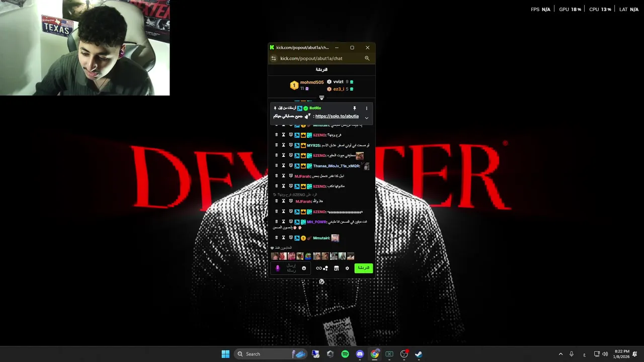Viewport: 644px width, 362px height.
Task: Open the infinity channel points icon
Action: tap(321, 268)
